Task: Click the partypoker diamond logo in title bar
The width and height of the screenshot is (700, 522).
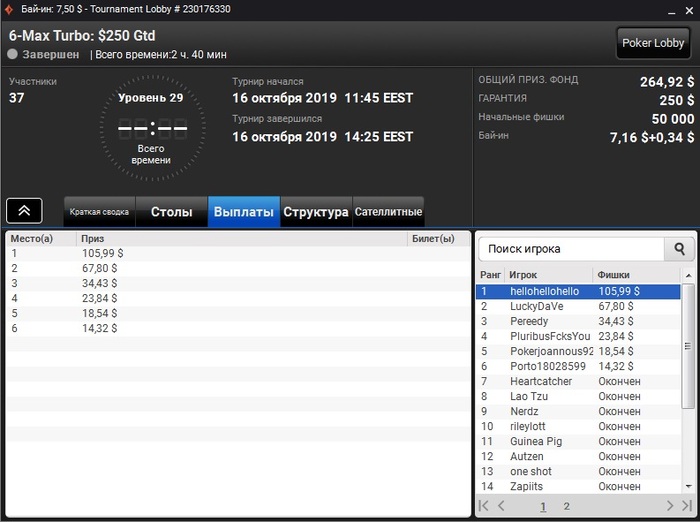Action: pos(8,9)
